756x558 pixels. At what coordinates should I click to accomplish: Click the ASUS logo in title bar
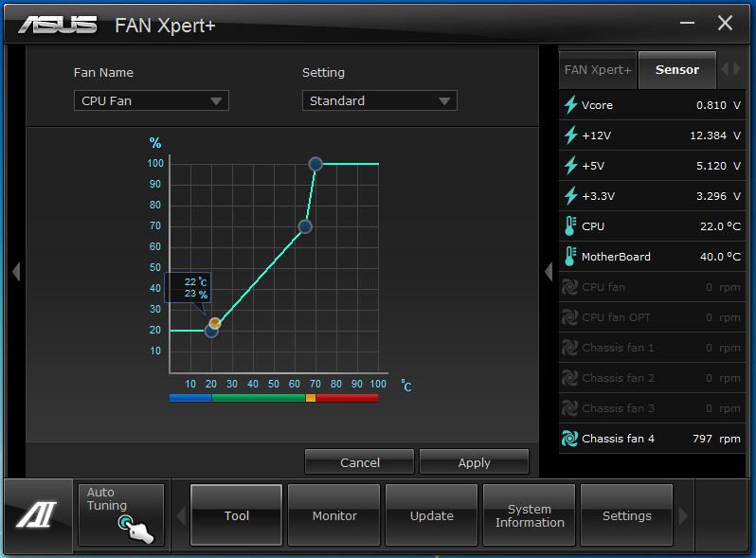(x=58, y=25)
